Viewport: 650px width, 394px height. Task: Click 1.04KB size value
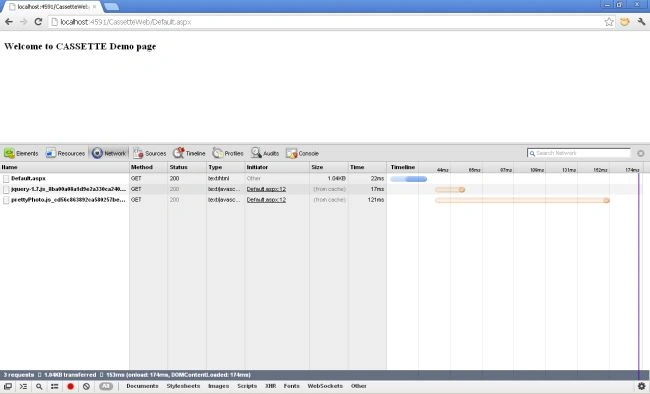point(336,178)
